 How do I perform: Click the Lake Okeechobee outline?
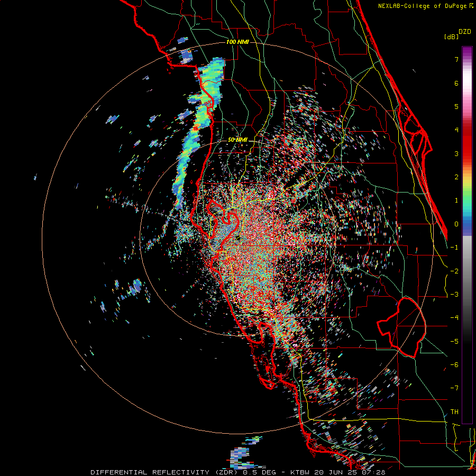point(401,327)
